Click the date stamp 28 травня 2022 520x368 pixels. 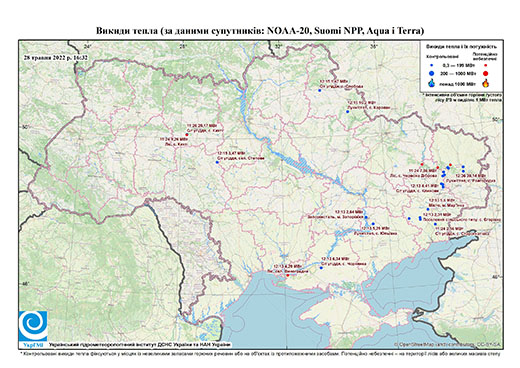56,57
